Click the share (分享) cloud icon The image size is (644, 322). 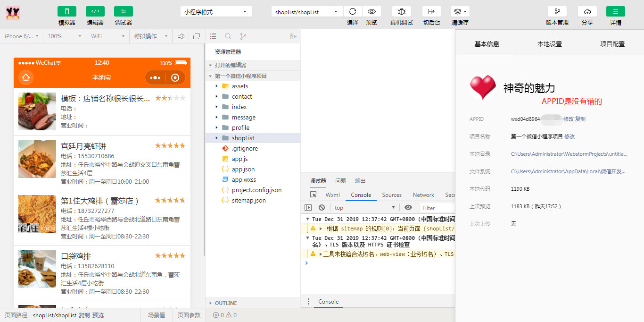[x=587, y=11]
